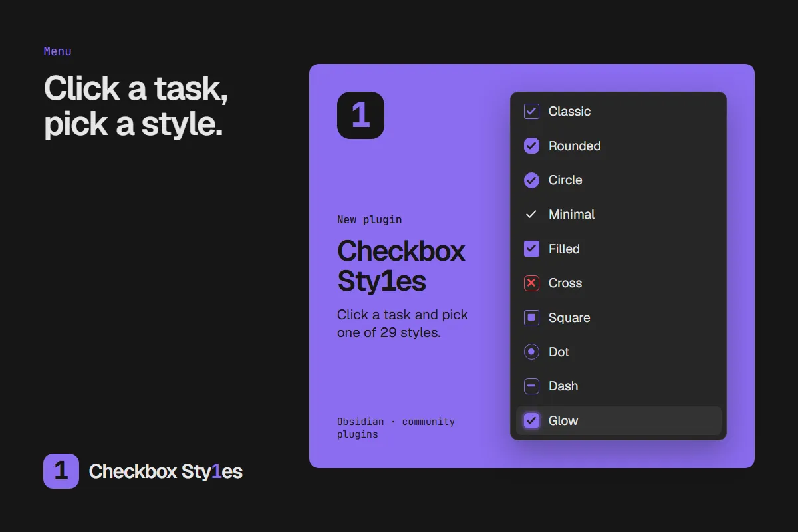Viewport: 798px width, 532px height.
Task: Click the 'Checkbox Sty1es' footer wordmark
Action: [166, 471]
